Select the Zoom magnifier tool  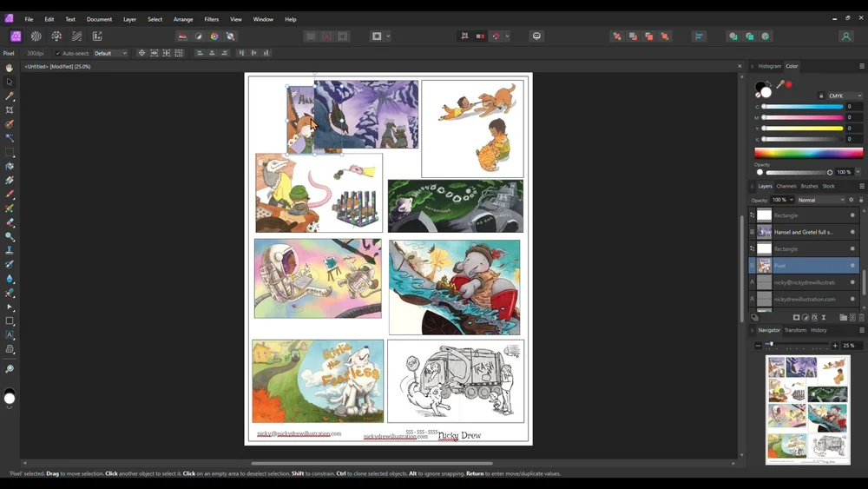(x=10, y=369)
